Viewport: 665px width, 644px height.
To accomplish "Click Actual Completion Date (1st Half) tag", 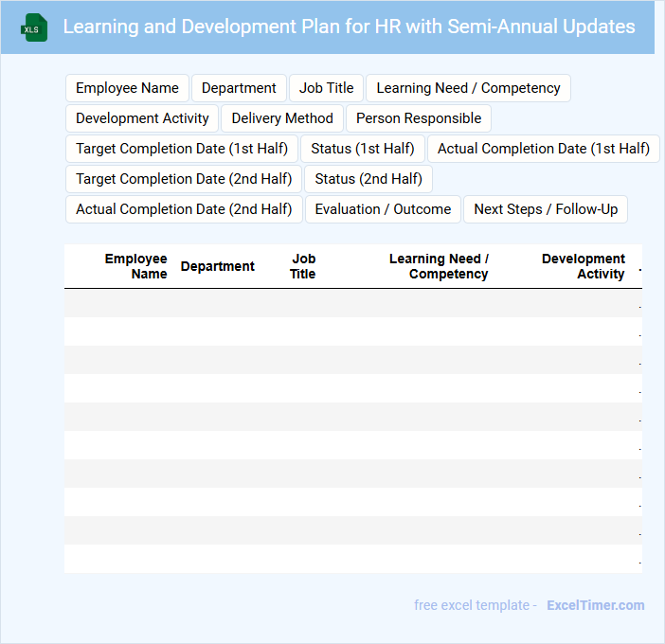I will 543,149.
